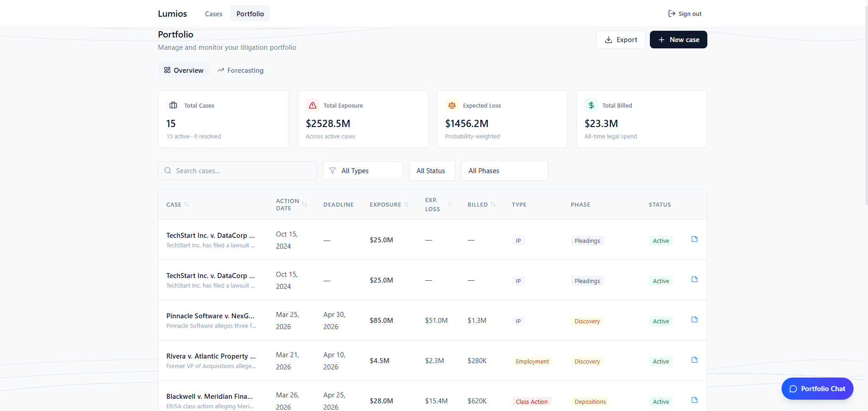Open the All Types dropdown
Screen dimensions: 868x411
click(362, 170)
